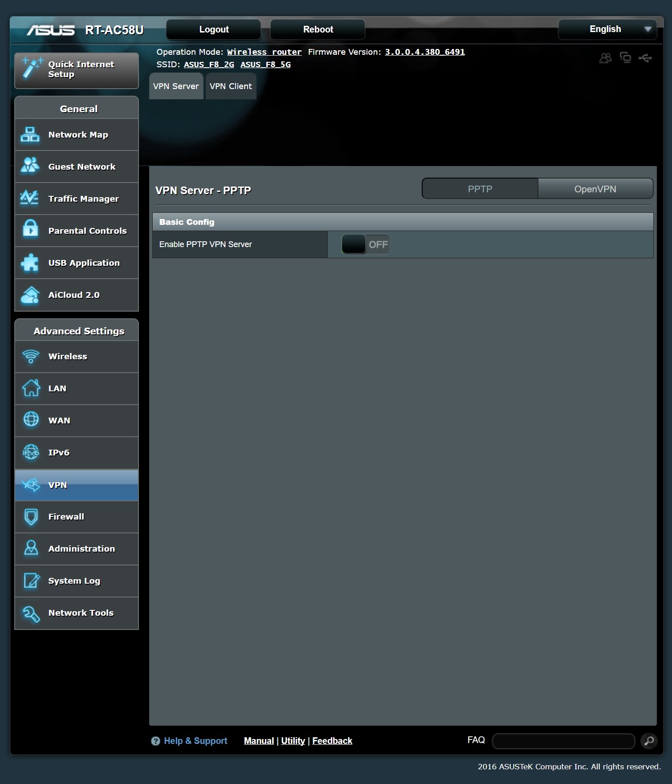Click the Network Tools wrench icon

pyautogui.click(x=31, y=613)
